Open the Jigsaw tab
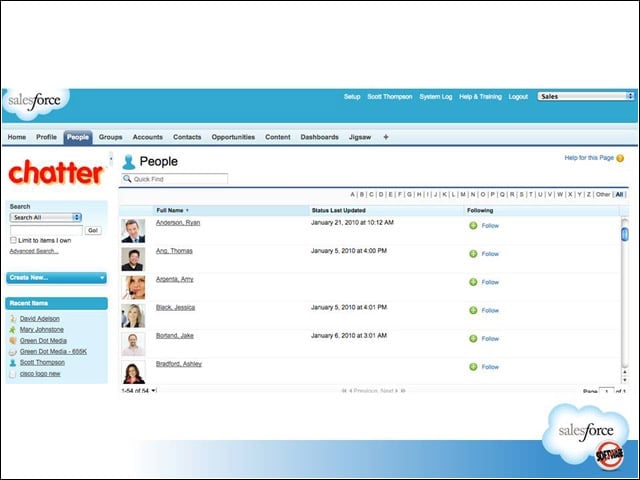The height and width of the screenshot is (480, 640). click(360, 137)
